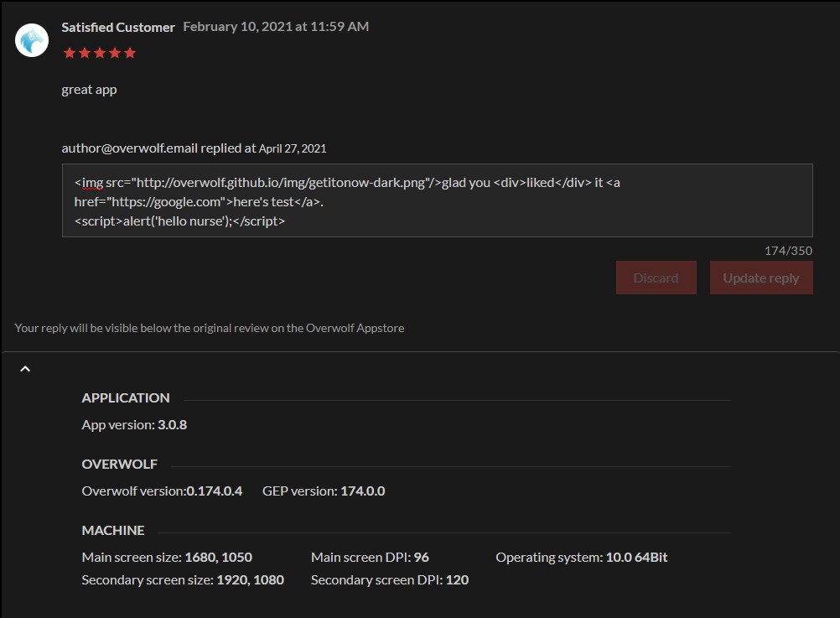840x618 pixels.
Task: Click the Satisfied Customer avatar icon
Action: pos(32,40)
